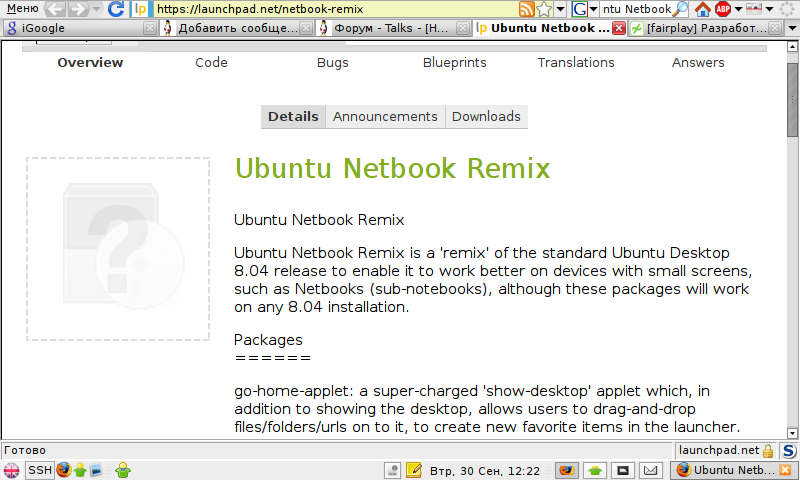Screen dimensions: 800x480
Task: Click the blue screen icon in panel
Action: 96,470
